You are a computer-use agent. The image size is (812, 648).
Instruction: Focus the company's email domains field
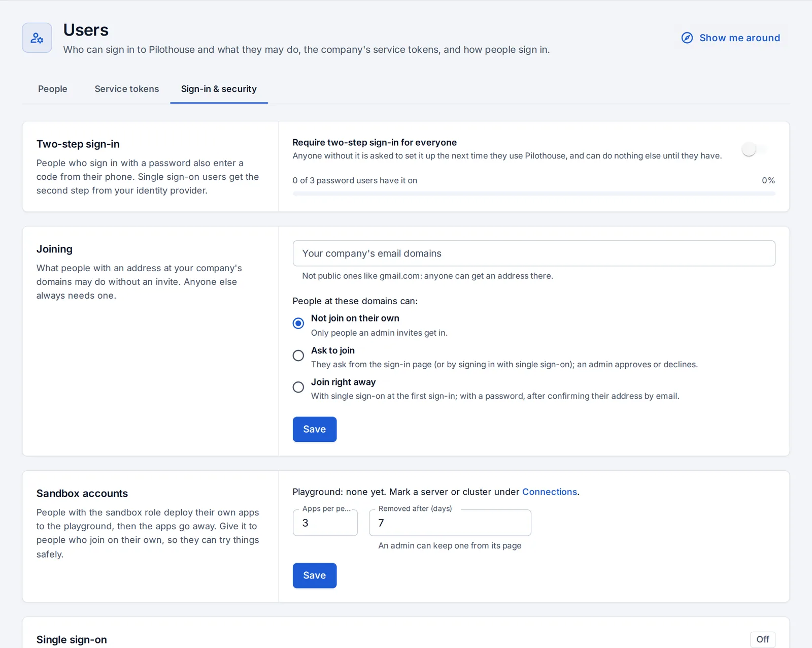(534, 253)
